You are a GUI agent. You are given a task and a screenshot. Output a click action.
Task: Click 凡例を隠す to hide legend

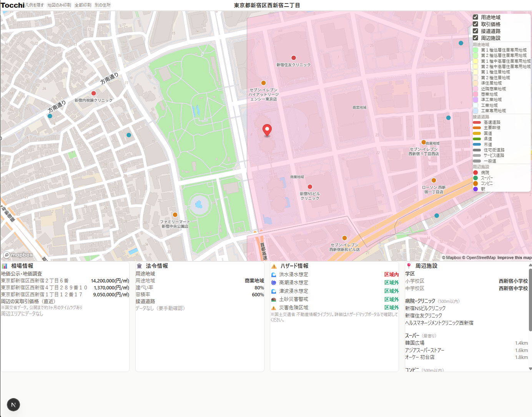(x=35, y=5)
